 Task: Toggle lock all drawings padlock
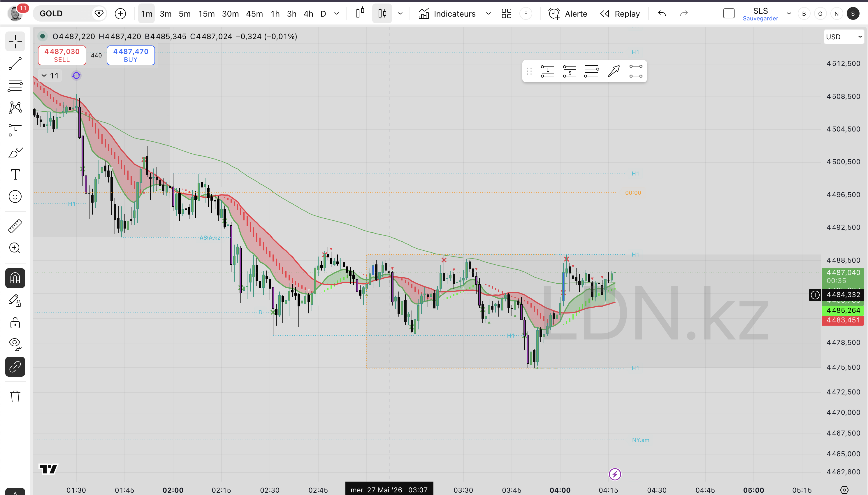pyautogui.click(x=15, y=323)
